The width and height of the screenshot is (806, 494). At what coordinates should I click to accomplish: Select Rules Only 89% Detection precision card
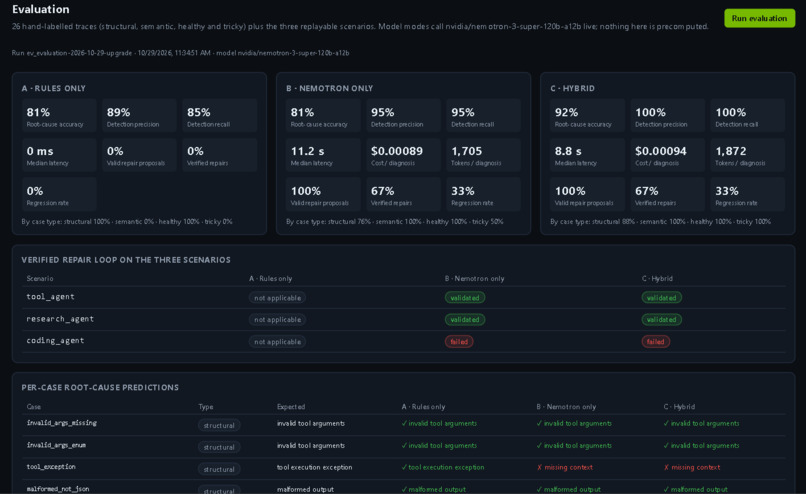pyautogui.click(x=139, y=116)
